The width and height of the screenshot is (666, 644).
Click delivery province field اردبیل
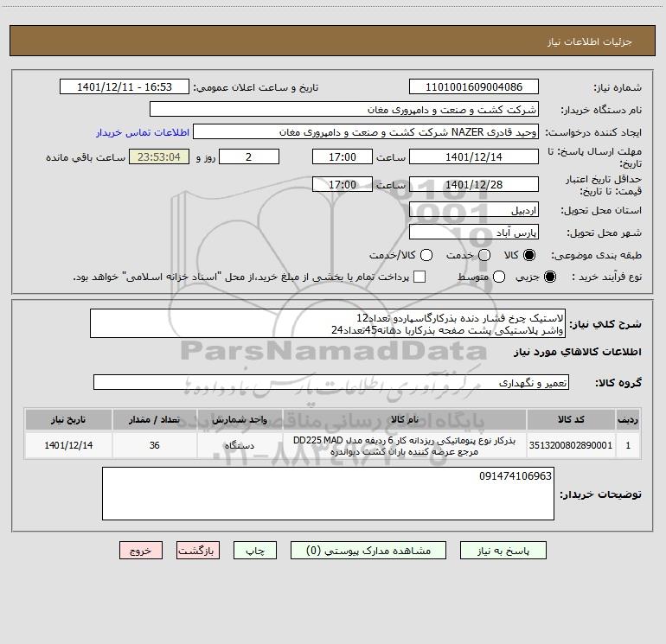(x=474, y=210)
